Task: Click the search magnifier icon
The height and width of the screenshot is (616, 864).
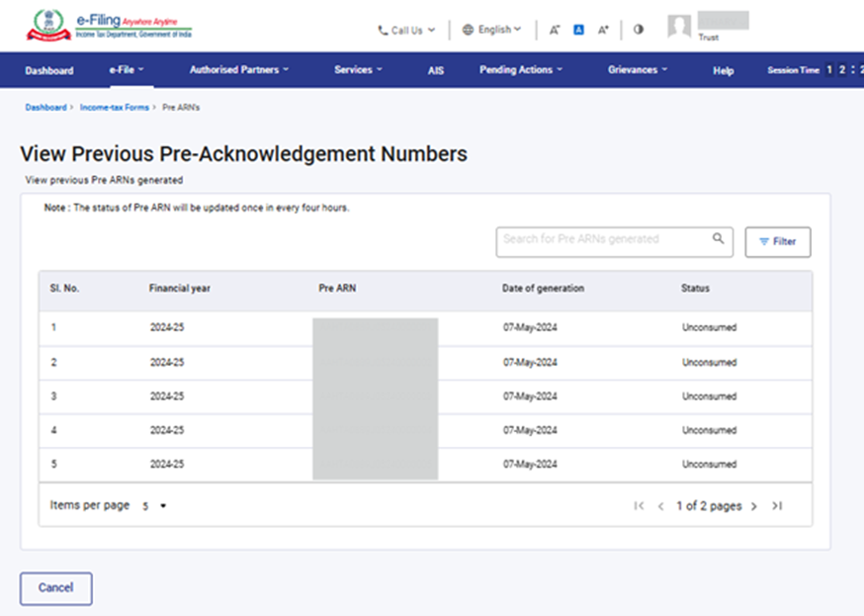Action: [719, 239]
